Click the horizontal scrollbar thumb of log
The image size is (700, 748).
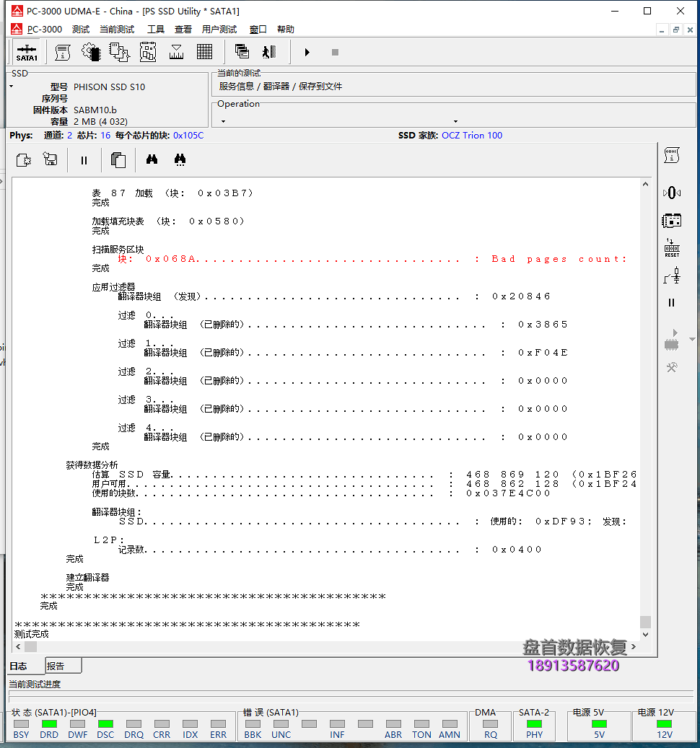pos(31,647)
